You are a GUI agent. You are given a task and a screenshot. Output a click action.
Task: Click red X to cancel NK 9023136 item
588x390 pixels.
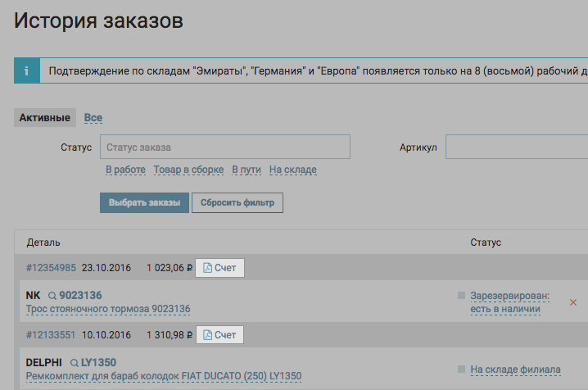(573, 302)
